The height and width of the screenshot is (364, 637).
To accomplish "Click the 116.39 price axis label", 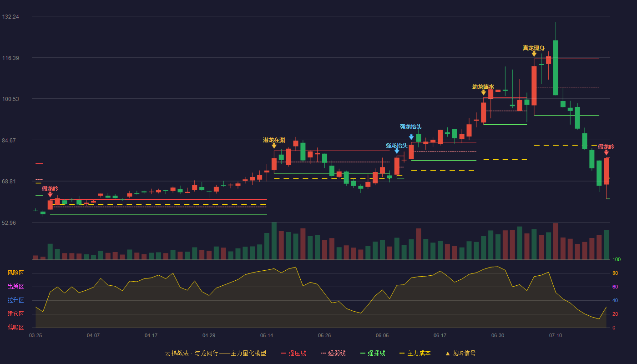I will pos(10,58).
